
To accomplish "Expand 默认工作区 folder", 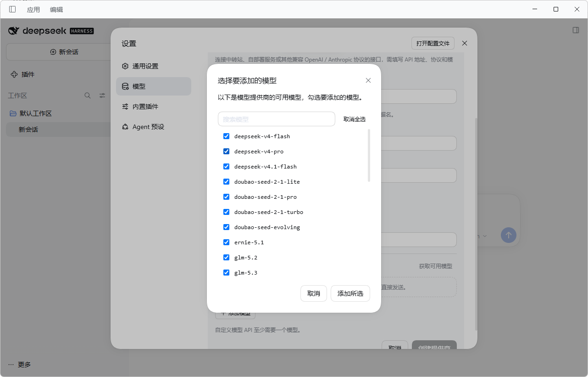I will [35, 113].
